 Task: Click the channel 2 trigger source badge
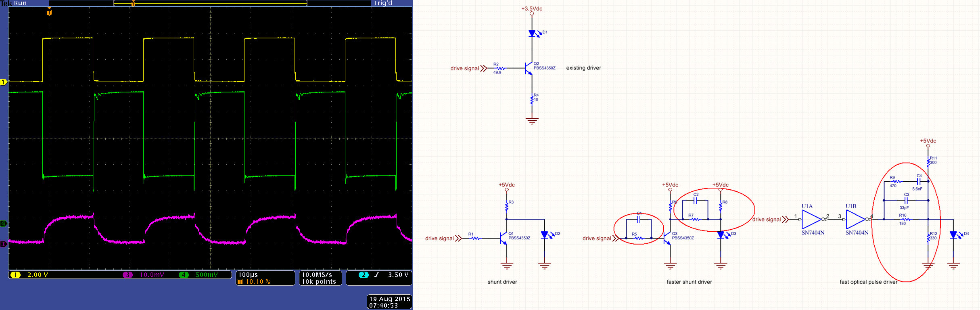363,275
